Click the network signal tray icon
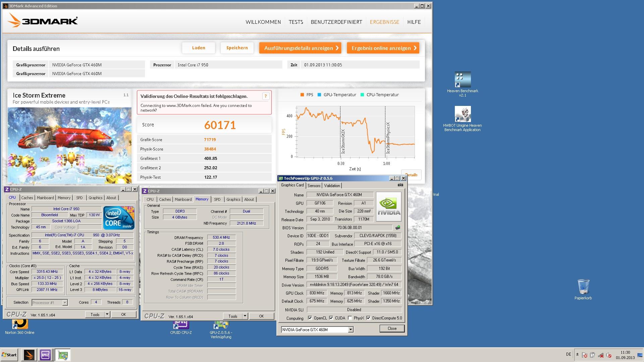 (601, 355)
